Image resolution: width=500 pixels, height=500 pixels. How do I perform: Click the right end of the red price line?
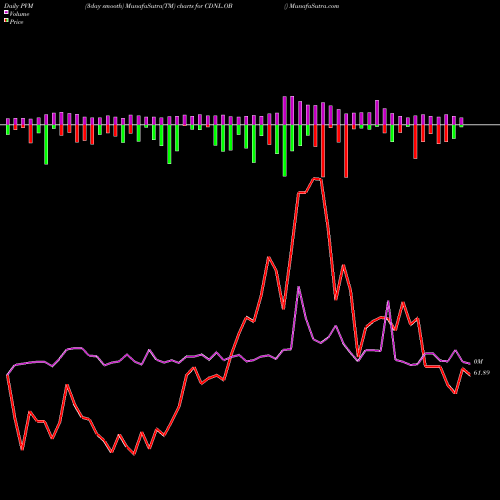469,375
